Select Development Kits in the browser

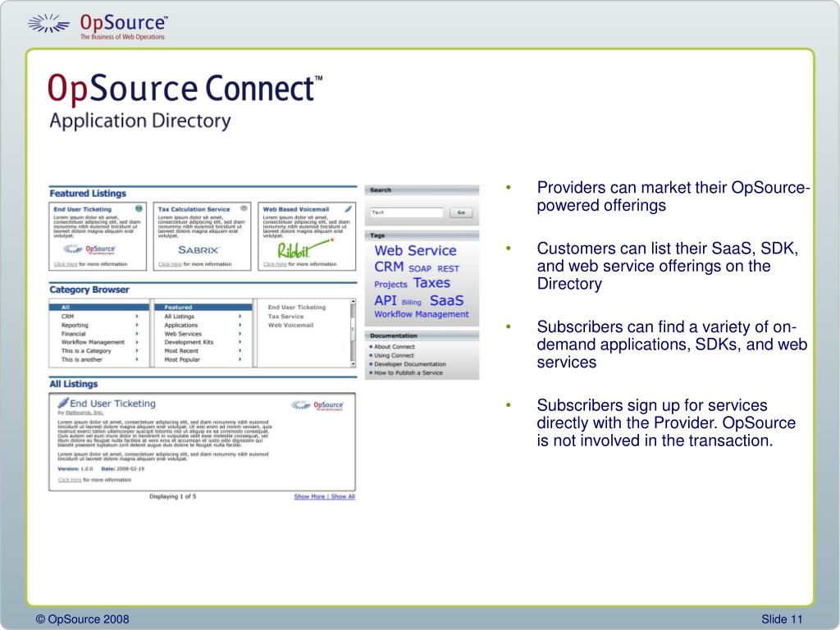point(189,342)
